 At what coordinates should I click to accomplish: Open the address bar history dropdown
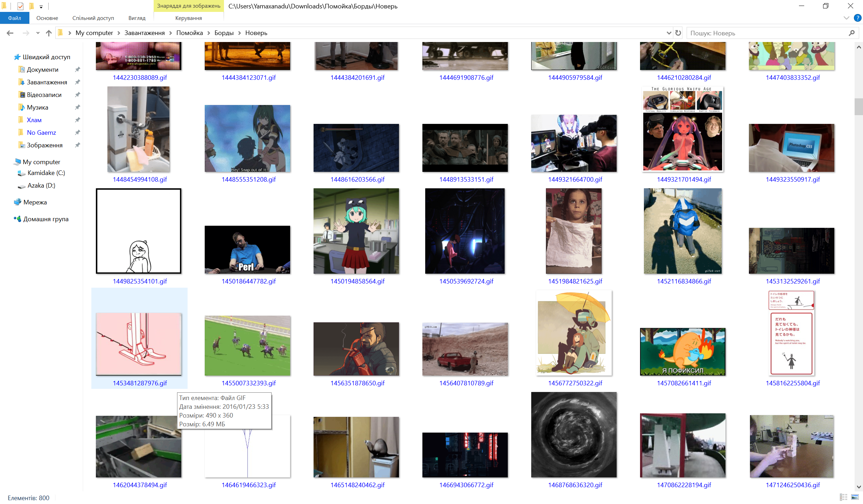669,33
